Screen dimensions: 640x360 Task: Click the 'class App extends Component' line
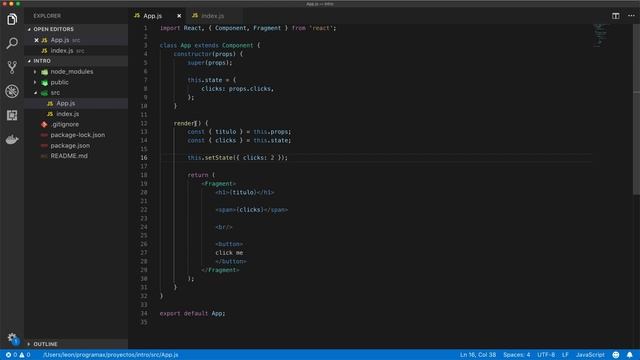pos(210,45)
